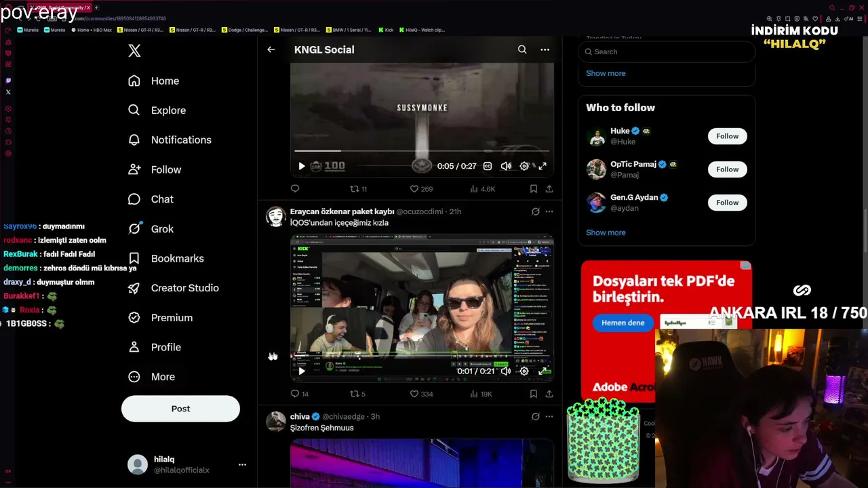
Task: Repost the post with 5 reposts
Action: [357, 394]
